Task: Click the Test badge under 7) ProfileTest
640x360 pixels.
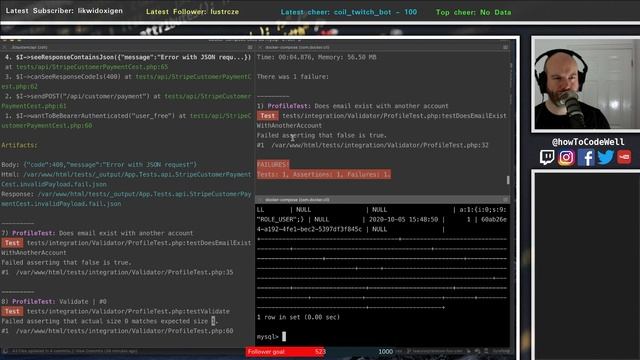Action: (12, 243)
